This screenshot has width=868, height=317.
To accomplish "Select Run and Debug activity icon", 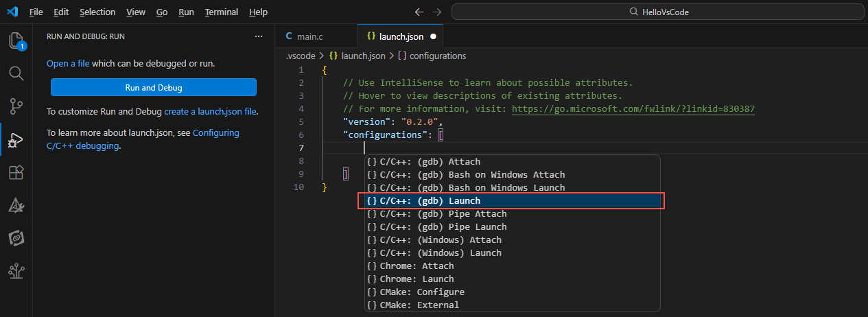I will click(x=16, y=140).
